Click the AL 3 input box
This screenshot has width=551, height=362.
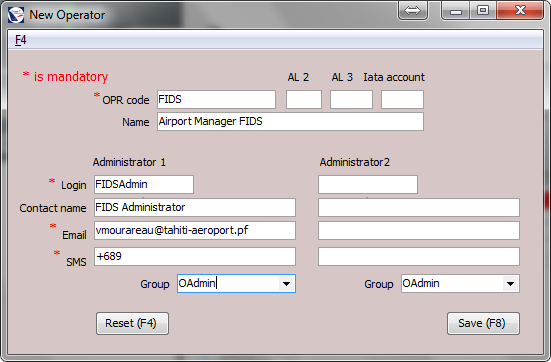pos(351,99)
